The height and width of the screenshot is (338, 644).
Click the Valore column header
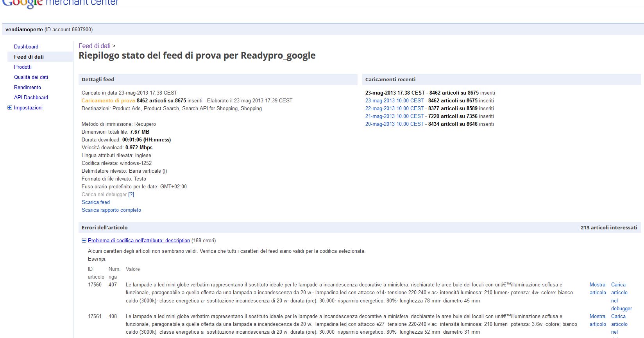coord(133,269)
